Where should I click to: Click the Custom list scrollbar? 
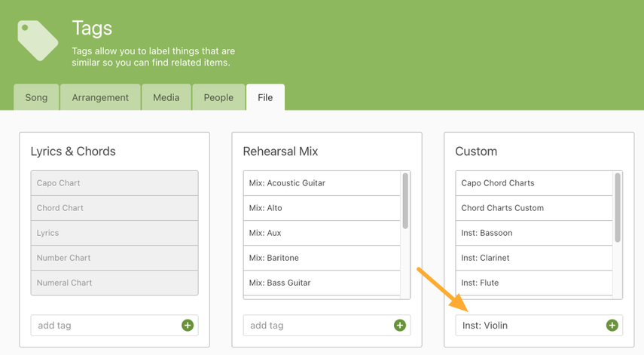(x=618, y=207)
